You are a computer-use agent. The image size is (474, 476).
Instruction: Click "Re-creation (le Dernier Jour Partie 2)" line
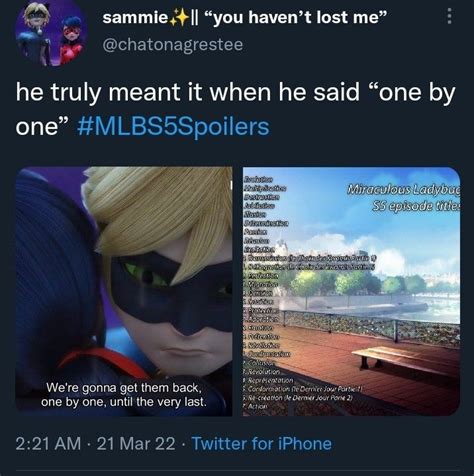298,397
